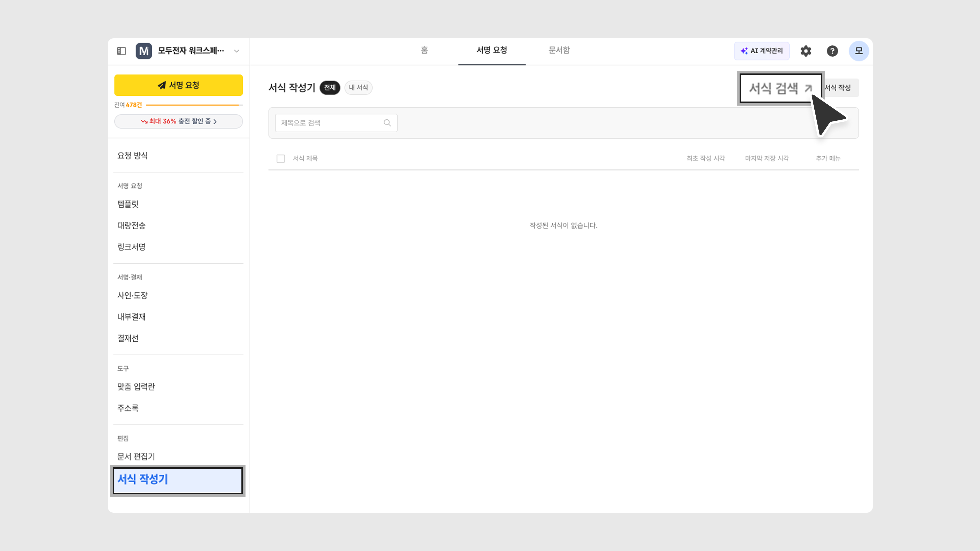Click the 모 profile avatar
The height and width of the screenshot is (551, 980).
click(859, 51)
